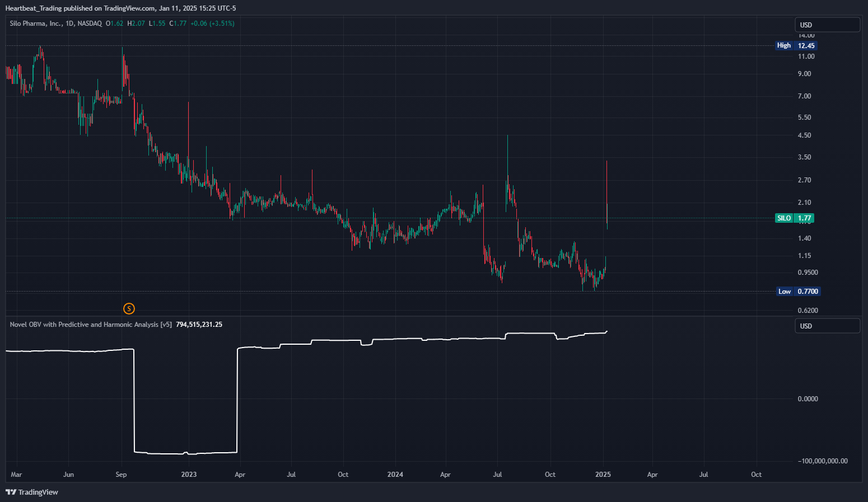Click the 9.00 price axis label
This screenshot has height=502, width=868.
805,74
